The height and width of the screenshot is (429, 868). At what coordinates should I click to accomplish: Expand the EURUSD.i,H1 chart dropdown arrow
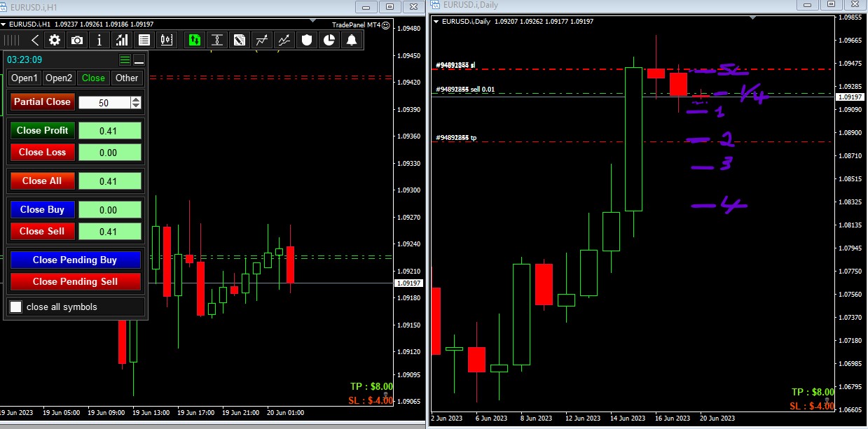pyautogui.click(x=4, y=24)
